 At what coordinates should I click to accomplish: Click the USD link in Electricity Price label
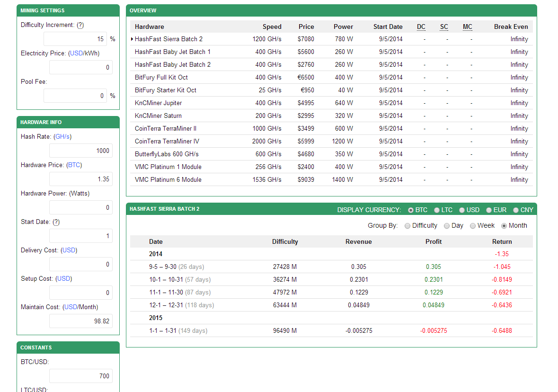(x=76, y=53)
